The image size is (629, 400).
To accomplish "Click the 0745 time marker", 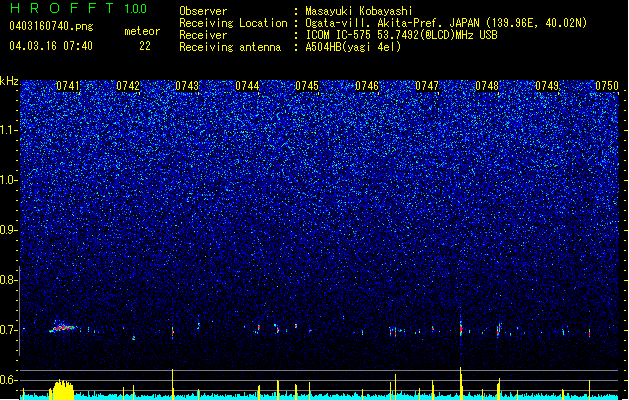I will 307,86.
